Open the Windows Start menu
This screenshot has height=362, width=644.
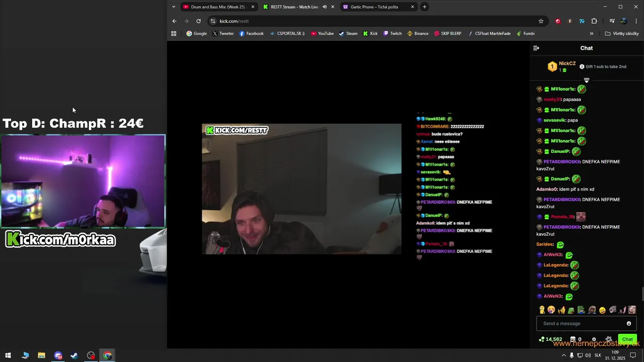coord(8,355)
